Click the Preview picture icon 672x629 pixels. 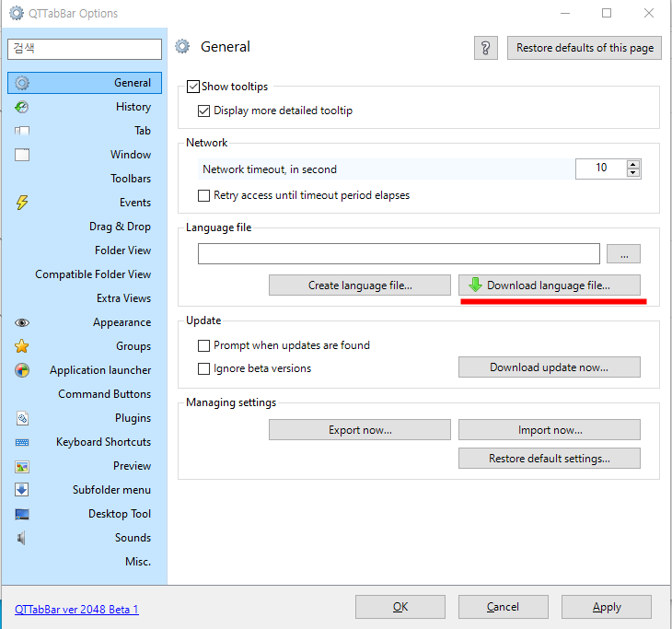(22, 467)
